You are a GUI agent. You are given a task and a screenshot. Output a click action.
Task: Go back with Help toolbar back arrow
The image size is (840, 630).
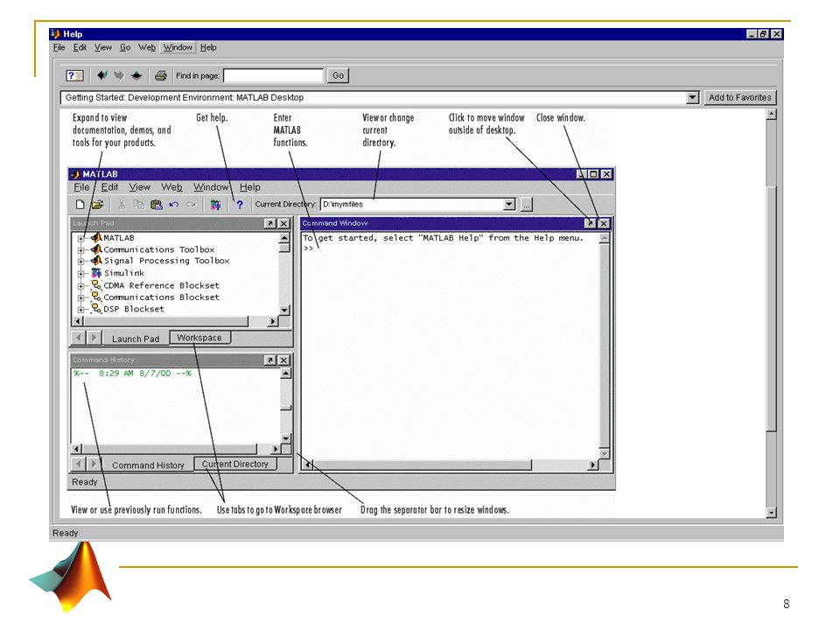(101, 75)
